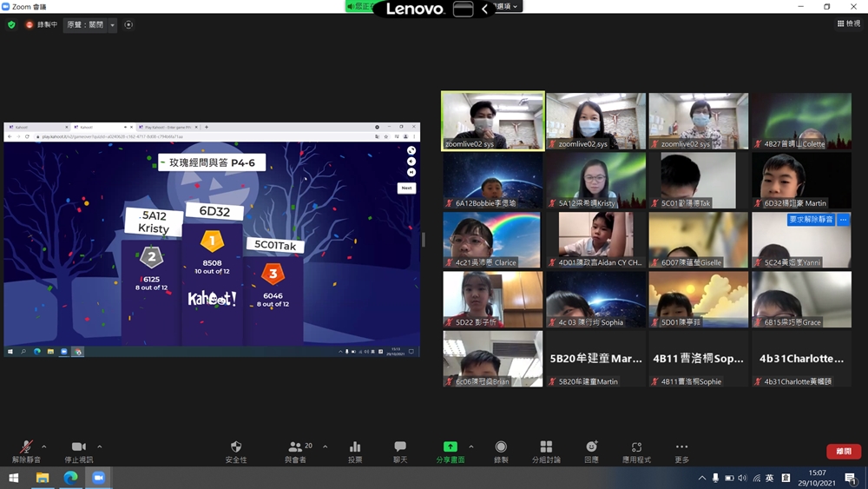Open More options ellipsis in toolbar
The height and width of the screenshot is (489, 868).
[681, 452]
